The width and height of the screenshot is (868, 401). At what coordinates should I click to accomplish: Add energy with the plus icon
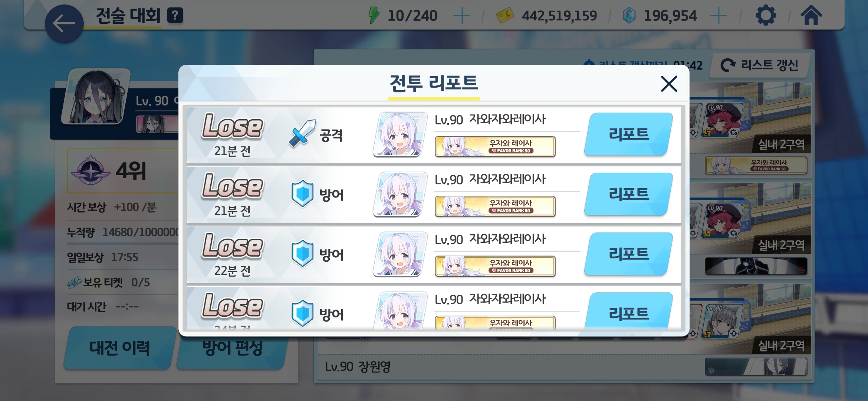pyautogui.click(x=462, y=16)
